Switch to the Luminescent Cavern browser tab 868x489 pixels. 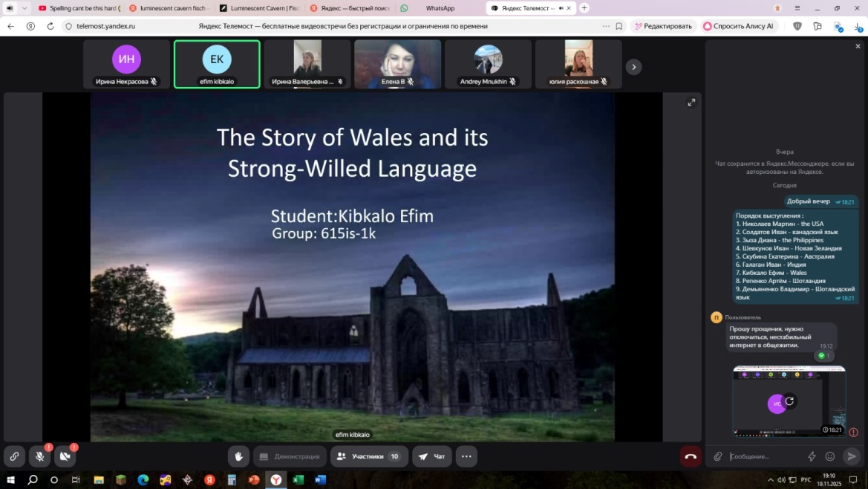[260, 8]
